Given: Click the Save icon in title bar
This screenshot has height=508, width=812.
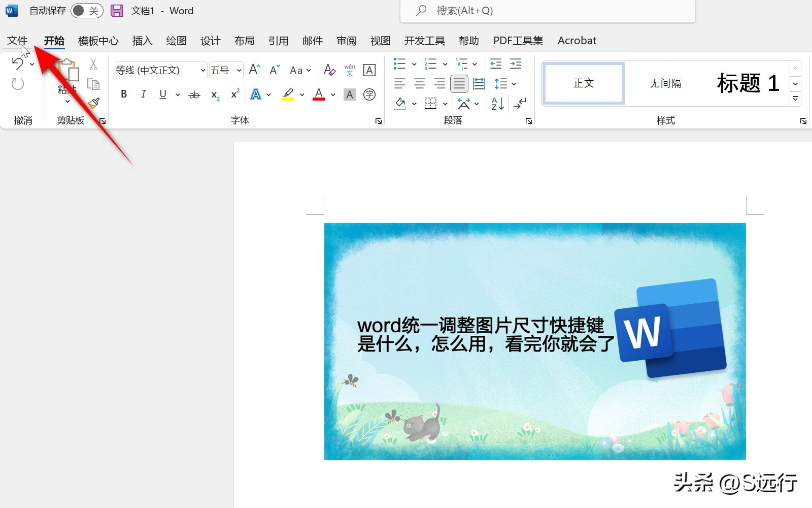Looking at the screenshot, I should click(117, 11).
